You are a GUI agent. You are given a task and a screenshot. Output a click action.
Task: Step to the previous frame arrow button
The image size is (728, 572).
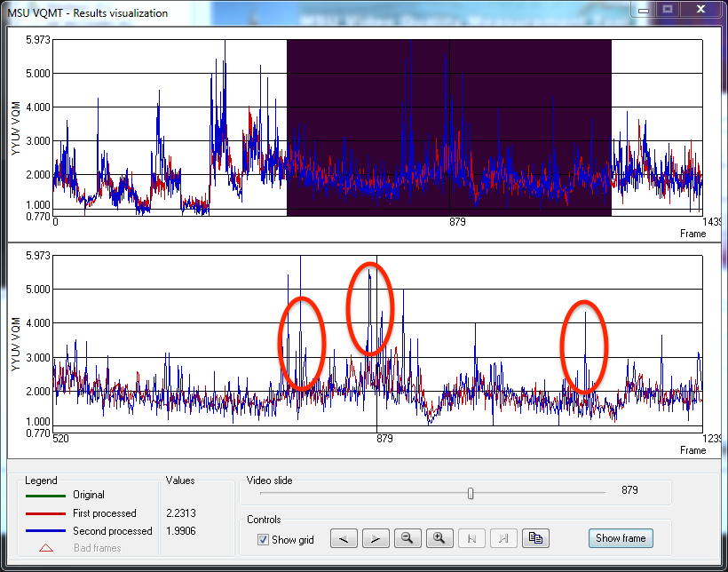pos(344,538)
